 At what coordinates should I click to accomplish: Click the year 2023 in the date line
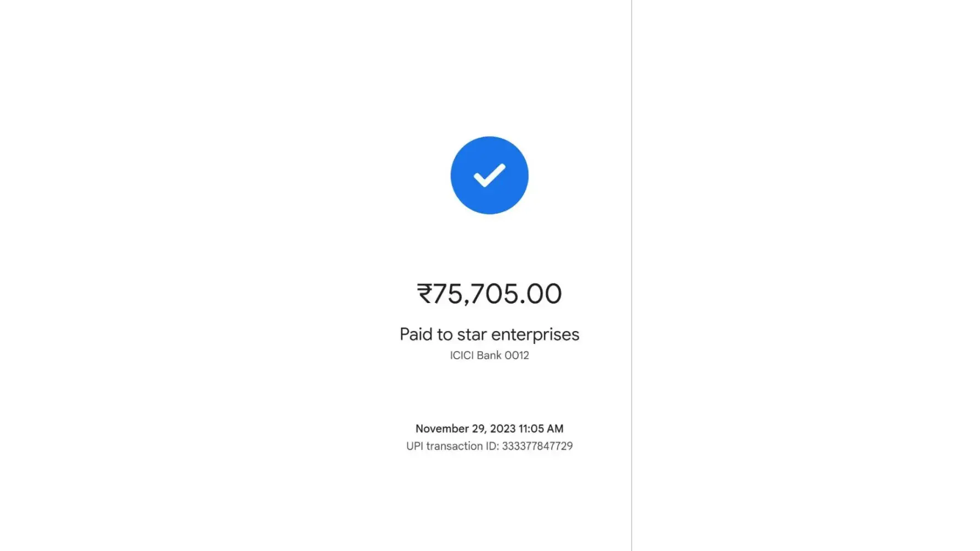(x=503, y=429)
